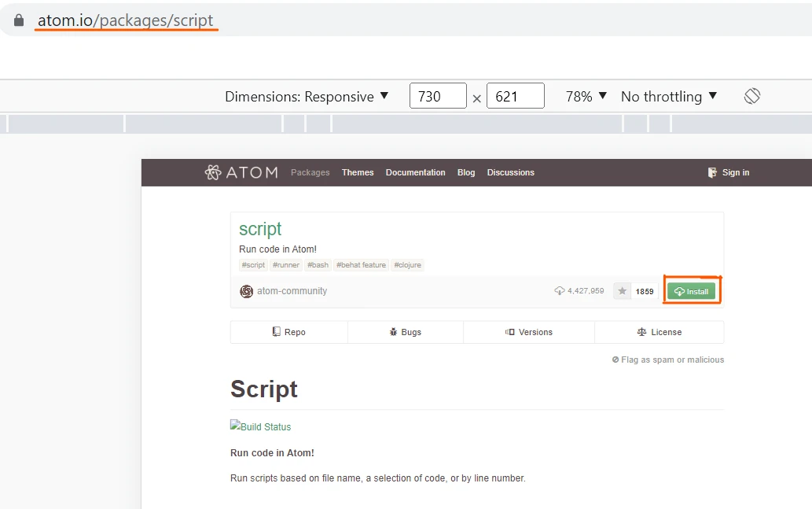Click the viewport width field 730
The image size is (812, 509).
pyautogui.click(x=438, y=96)
